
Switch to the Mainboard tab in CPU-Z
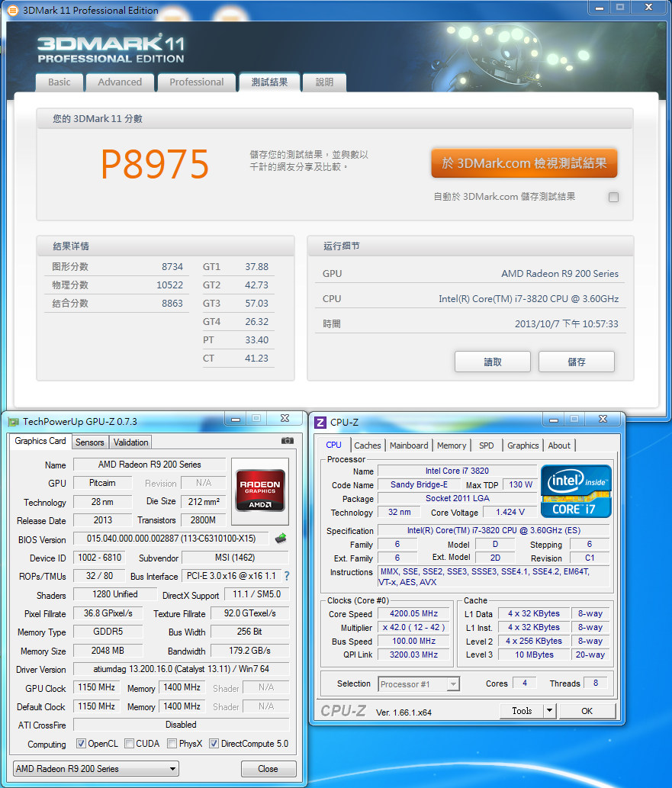pos(409,445)
